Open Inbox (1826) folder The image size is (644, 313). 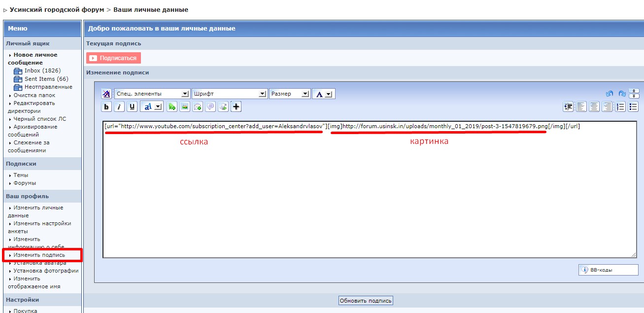tap(42, 70)
